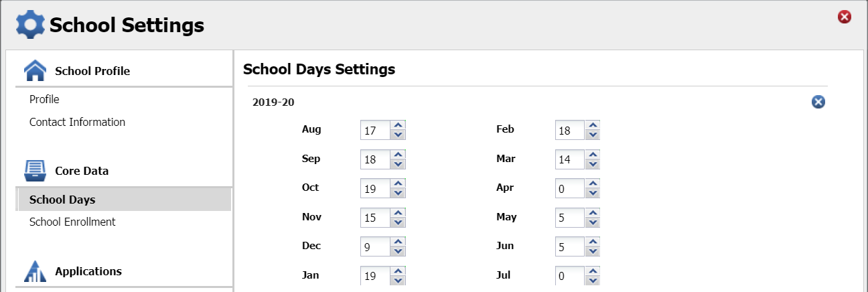Viewport: 868px width, 292px height.
Task: Increase the Mar school days value
Action: click(592, 155)
